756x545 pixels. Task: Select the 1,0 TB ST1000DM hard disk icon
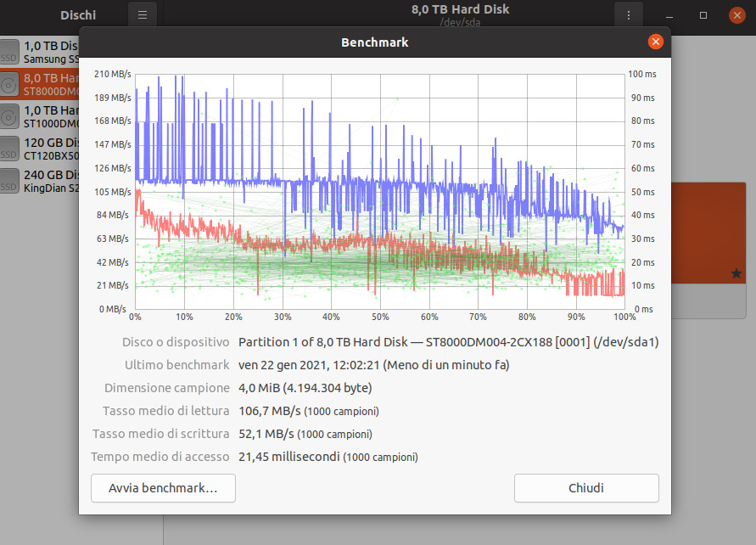(x=9, y=116)
